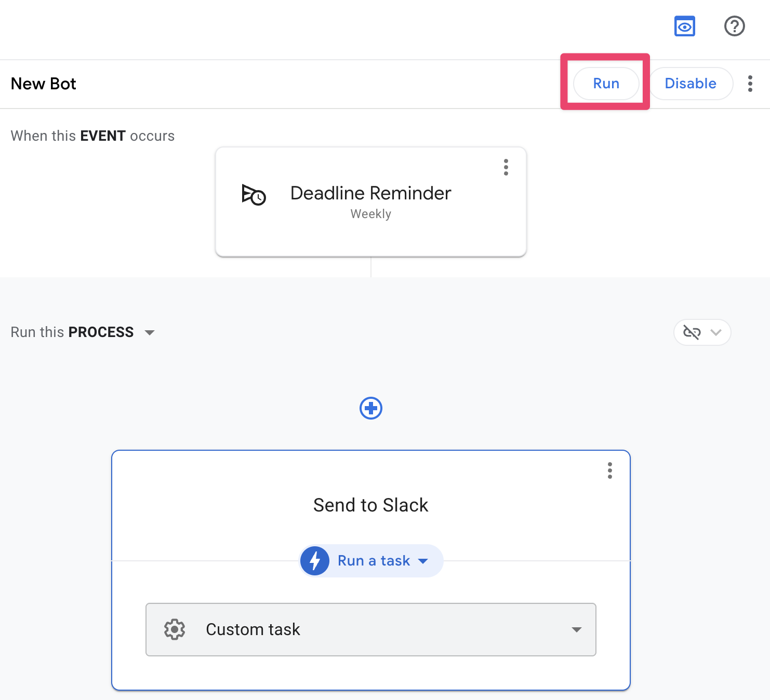
Task: Click the Send to Slack step title
Action: click(370, 505)
